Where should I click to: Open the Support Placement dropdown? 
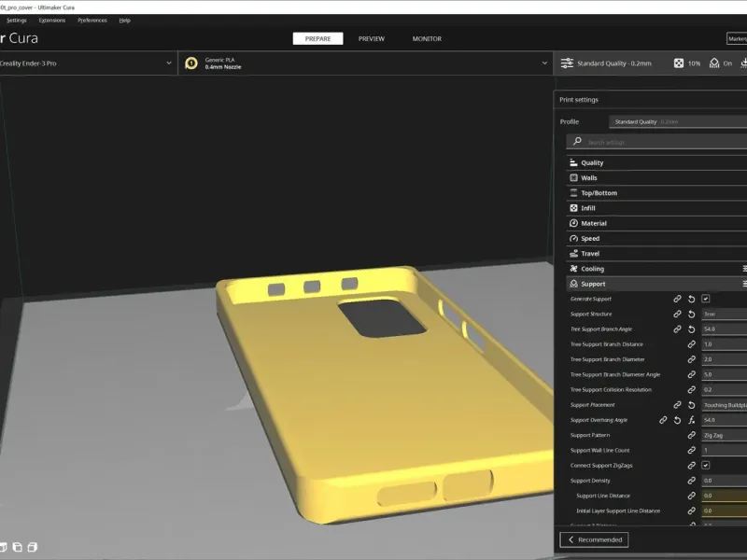725,405
